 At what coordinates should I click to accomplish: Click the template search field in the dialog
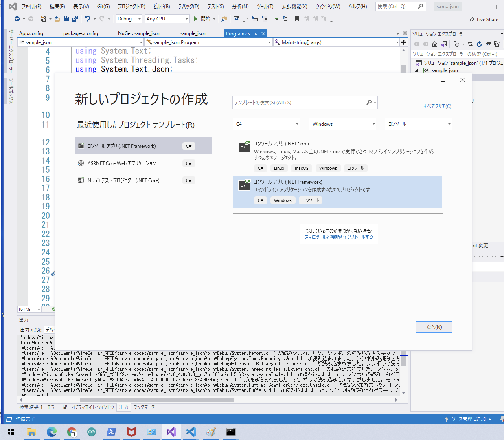(301, 102)
